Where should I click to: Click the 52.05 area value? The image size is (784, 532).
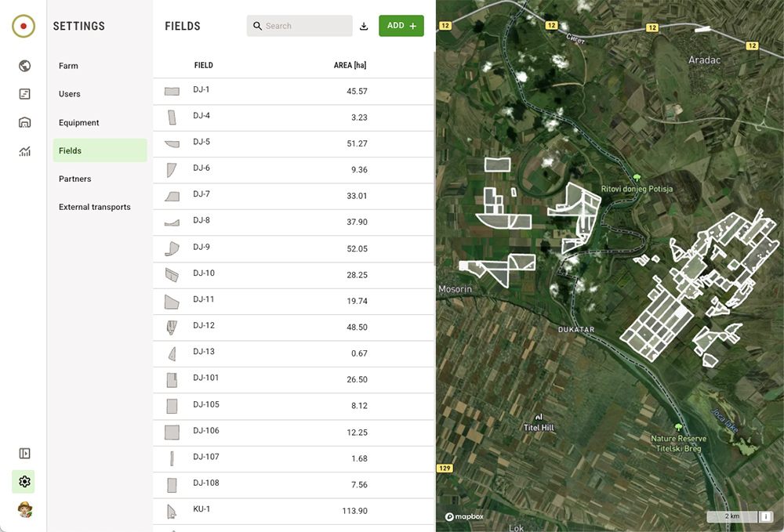pos(357,249)
